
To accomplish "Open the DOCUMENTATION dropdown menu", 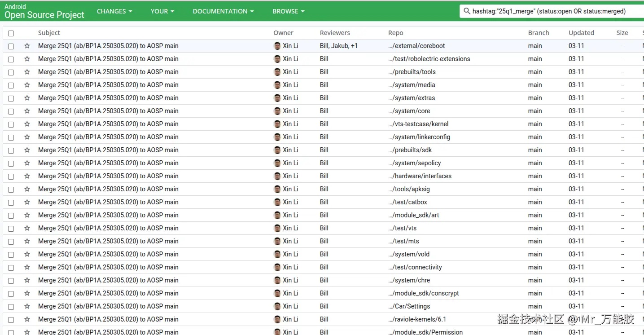I will 223,11.
